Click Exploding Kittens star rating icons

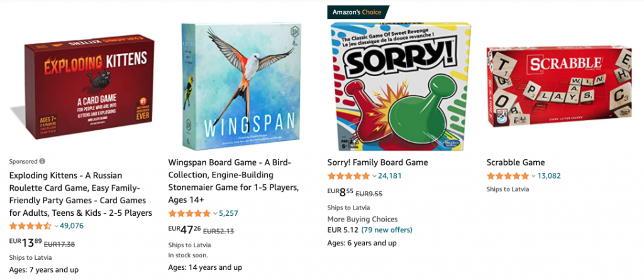pos(30,226)
